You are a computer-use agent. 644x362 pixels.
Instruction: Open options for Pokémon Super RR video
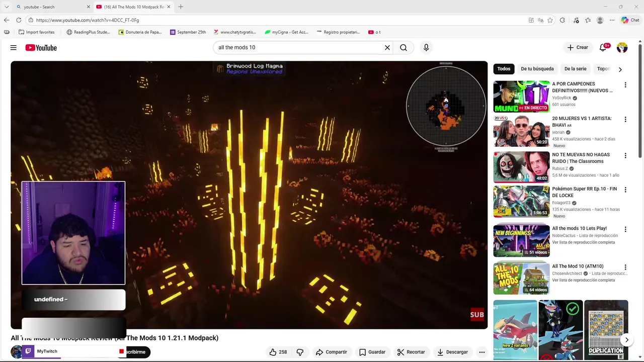pyautogui.click(x=625, y=190)
